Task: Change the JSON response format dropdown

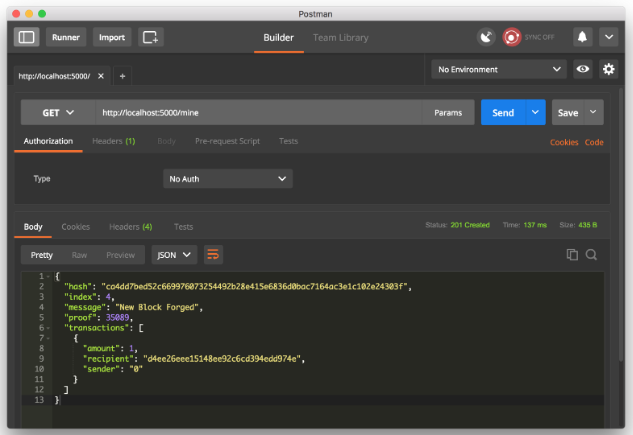Action: click(174, 255)
